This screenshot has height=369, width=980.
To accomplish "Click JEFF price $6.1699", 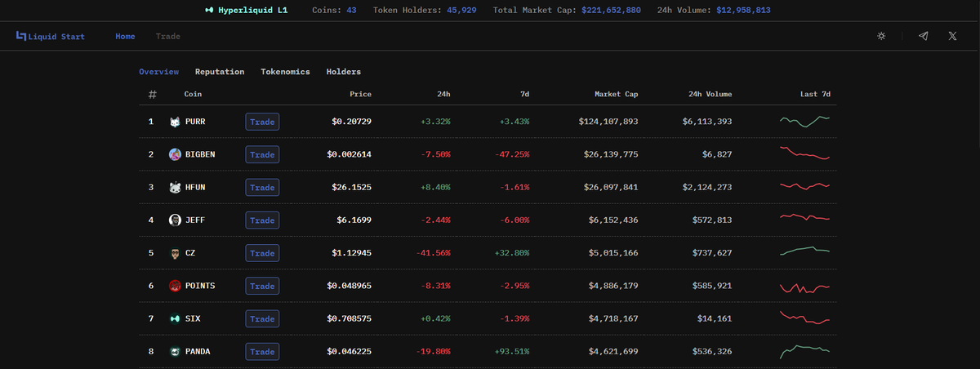I will click(354, 220).
